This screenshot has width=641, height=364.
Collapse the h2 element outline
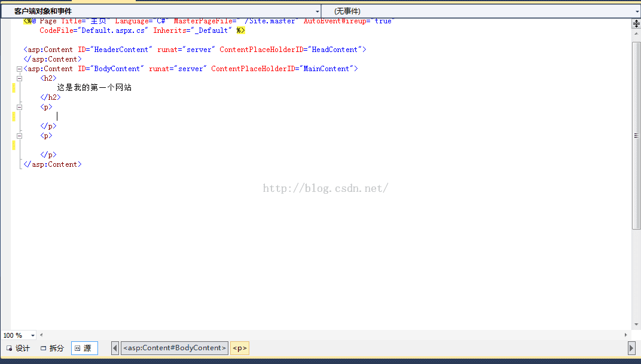click(19, 78)
